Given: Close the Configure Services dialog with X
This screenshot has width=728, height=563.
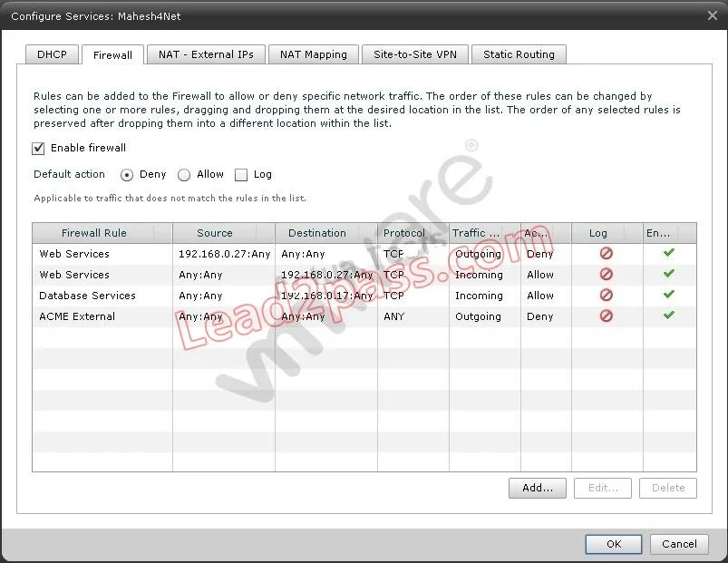Looking at the screenshot, I should [x=713, y=15].
